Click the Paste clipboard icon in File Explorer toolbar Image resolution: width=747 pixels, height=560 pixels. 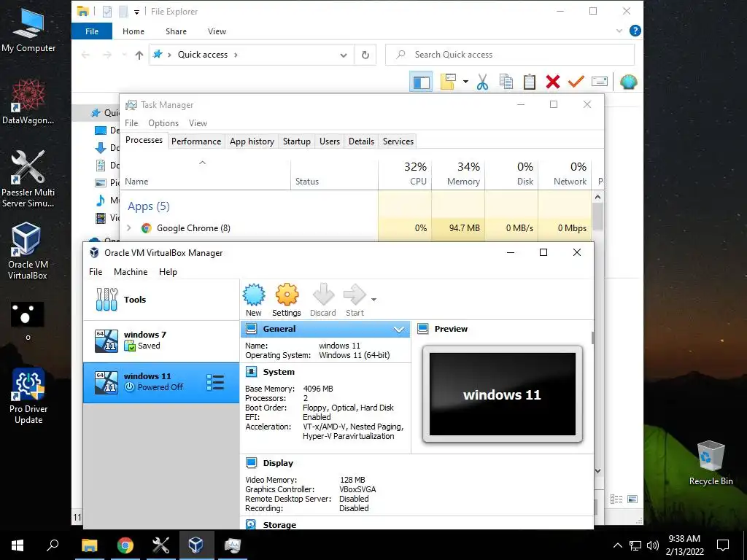(530, 82)
